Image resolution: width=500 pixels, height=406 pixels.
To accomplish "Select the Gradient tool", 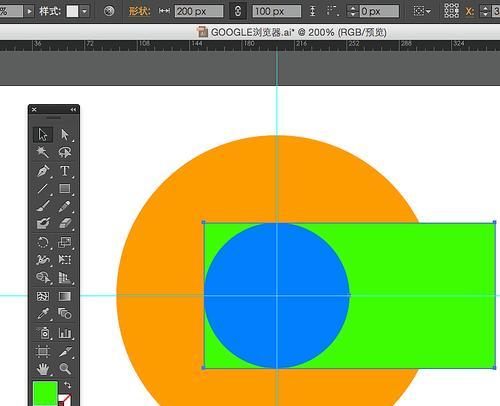I will point(65,296).
